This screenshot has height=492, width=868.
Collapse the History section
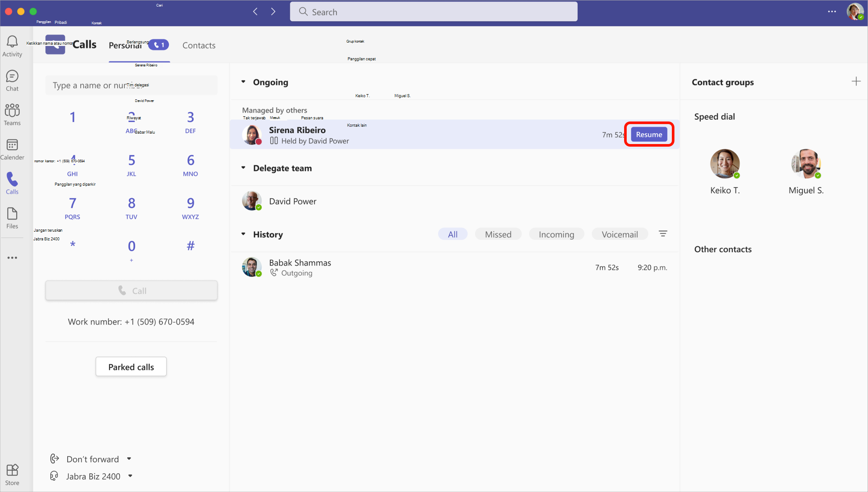tap(243, 234)
